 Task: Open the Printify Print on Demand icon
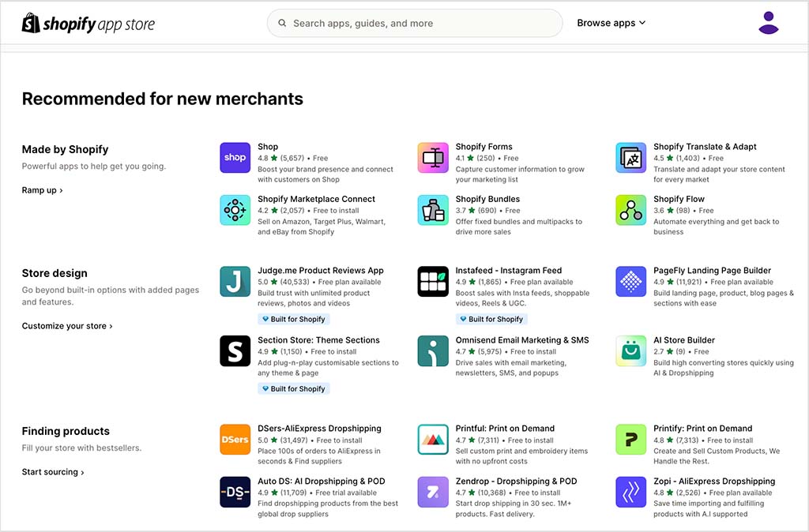click(631, 440)
